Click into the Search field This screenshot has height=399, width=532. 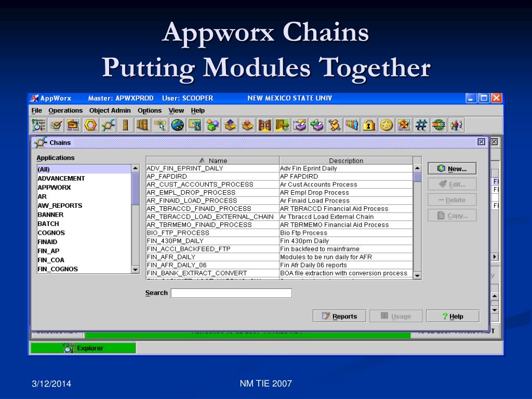coord(231,293)
